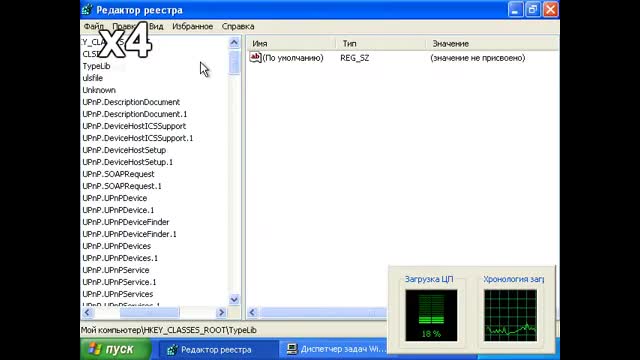
Task: Click the Task Manager taskbar icon
Action: [292, 349]
